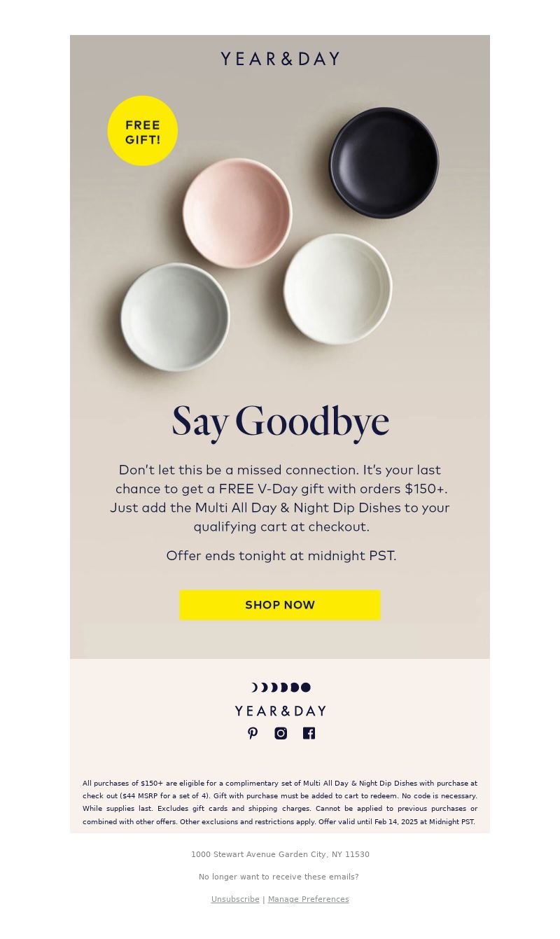Visit the Facebook icon link
This screenshot has width=560, height=939.
[309, 733]
